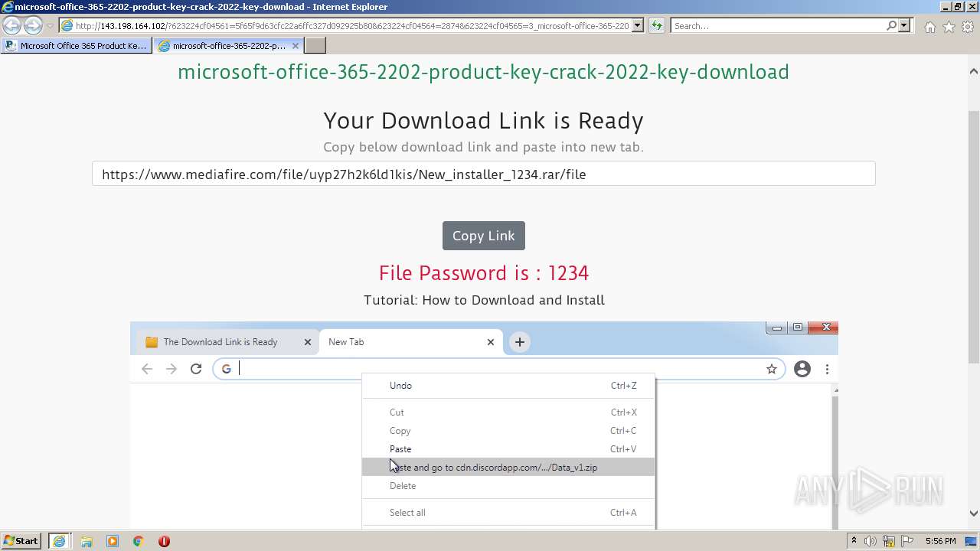
Task: Click 'Your Download Link is Ready' heading
Action: coord(483,121)
